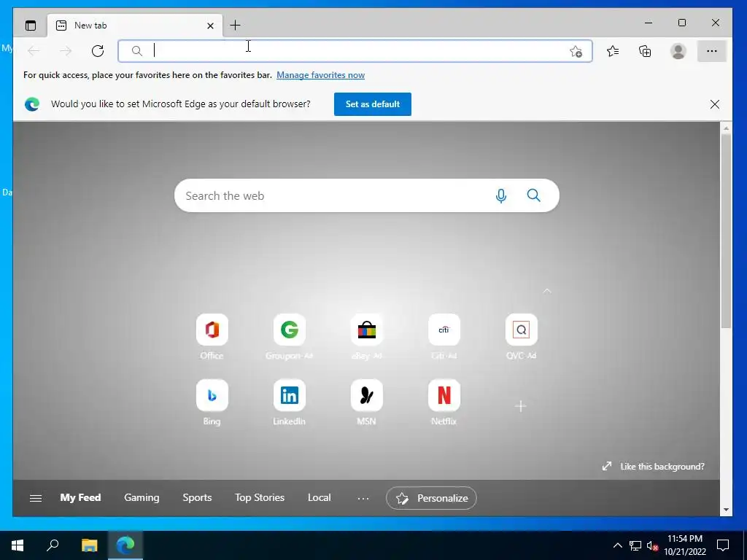This screenshot has height=560, width=747.
Task: Open taskbar Search
Action: coord(53,545)
